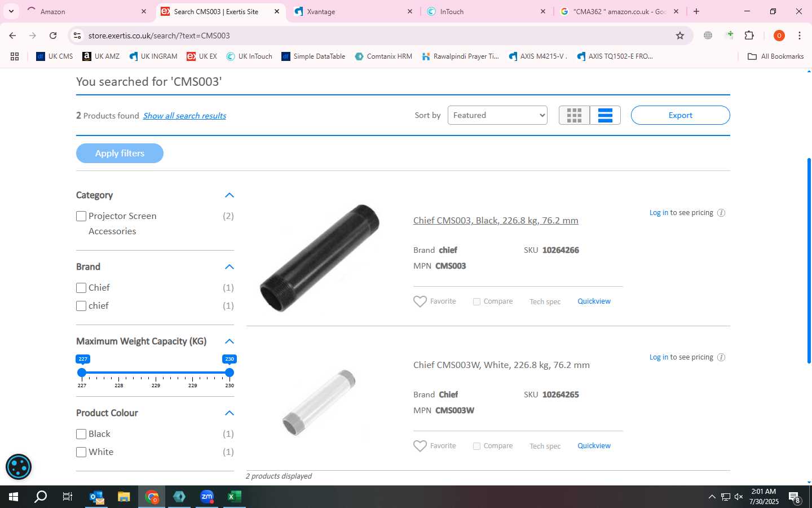
Task: Favorite the CMS003 Black product heart icon
Action: pos(420,301)
